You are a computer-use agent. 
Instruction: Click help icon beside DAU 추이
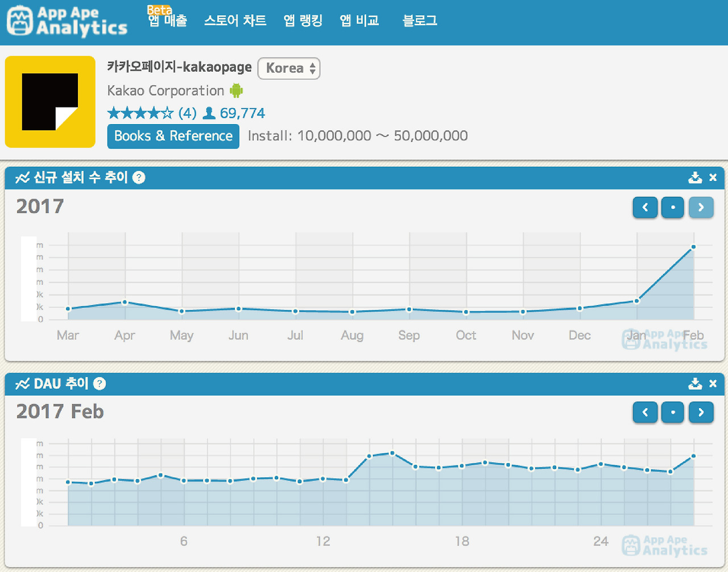(x=100, y=384)
